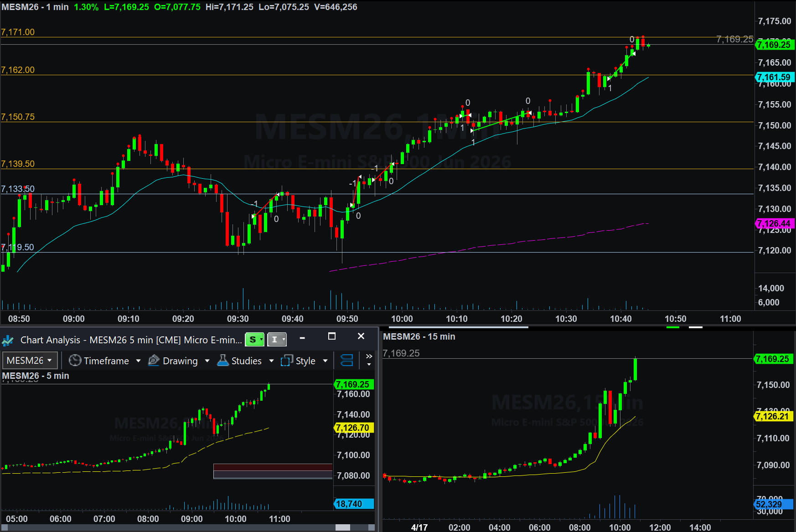
Task: Maximize the Chart Analysis window
Action: tap(332, 336)
